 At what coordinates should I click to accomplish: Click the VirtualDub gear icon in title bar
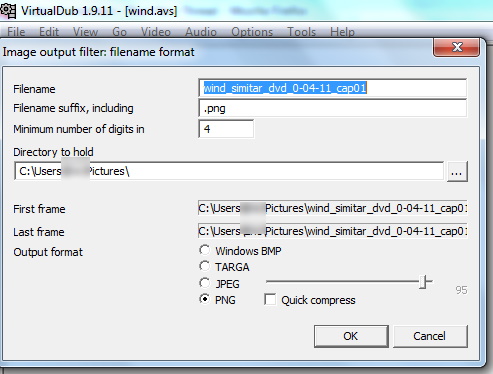[8, 11]
